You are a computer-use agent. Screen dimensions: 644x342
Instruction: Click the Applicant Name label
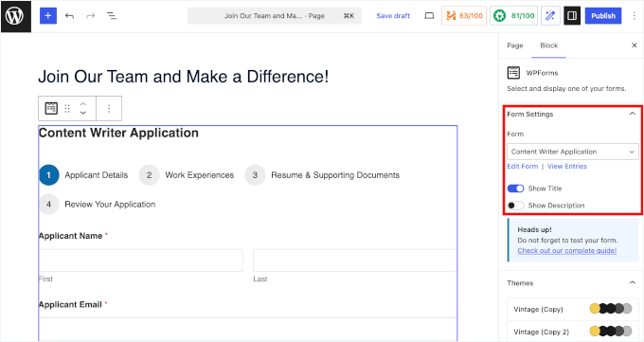70,236
